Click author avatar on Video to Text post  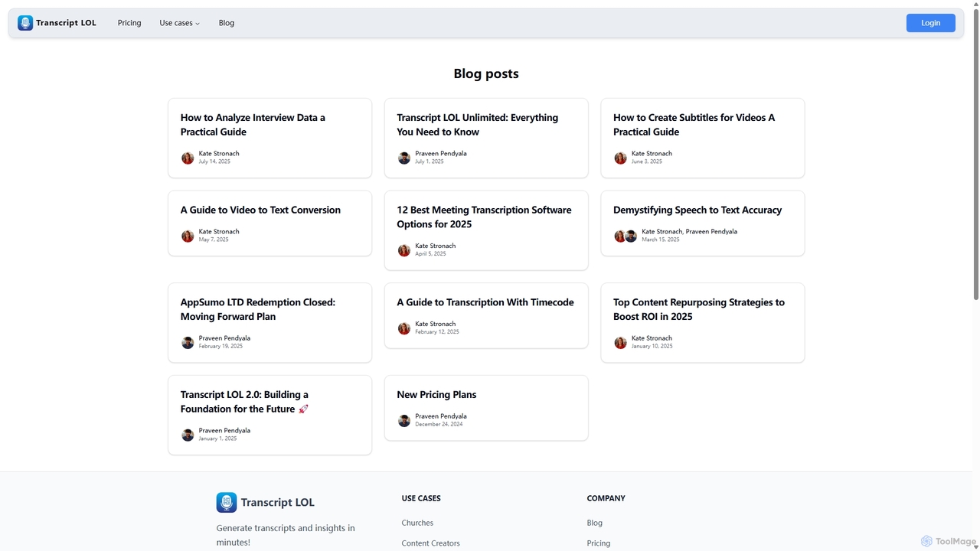(188, 236)
